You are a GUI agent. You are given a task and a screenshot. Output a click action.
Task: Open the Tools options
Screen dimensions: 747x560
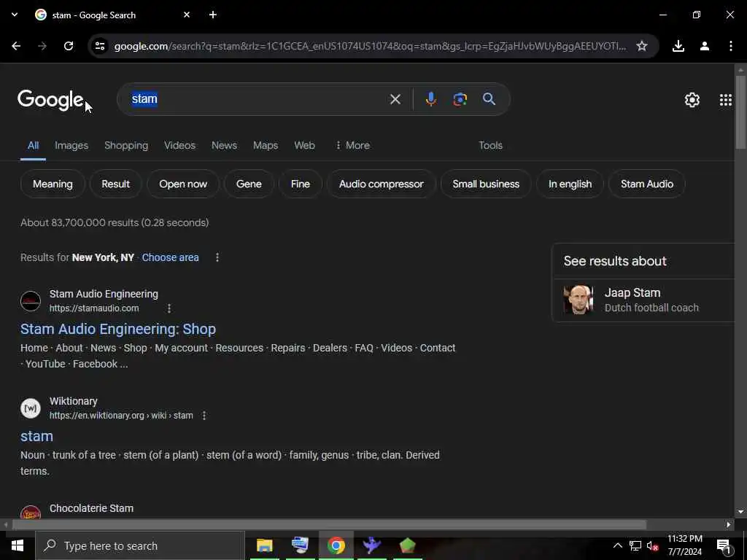click(490, 145)
